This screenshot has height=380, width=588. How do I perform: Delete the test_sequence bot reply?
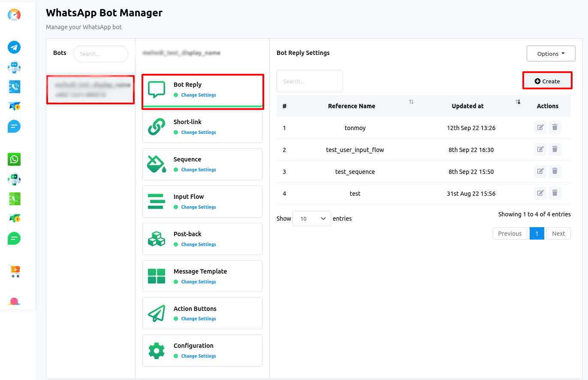tap(555, 171)
